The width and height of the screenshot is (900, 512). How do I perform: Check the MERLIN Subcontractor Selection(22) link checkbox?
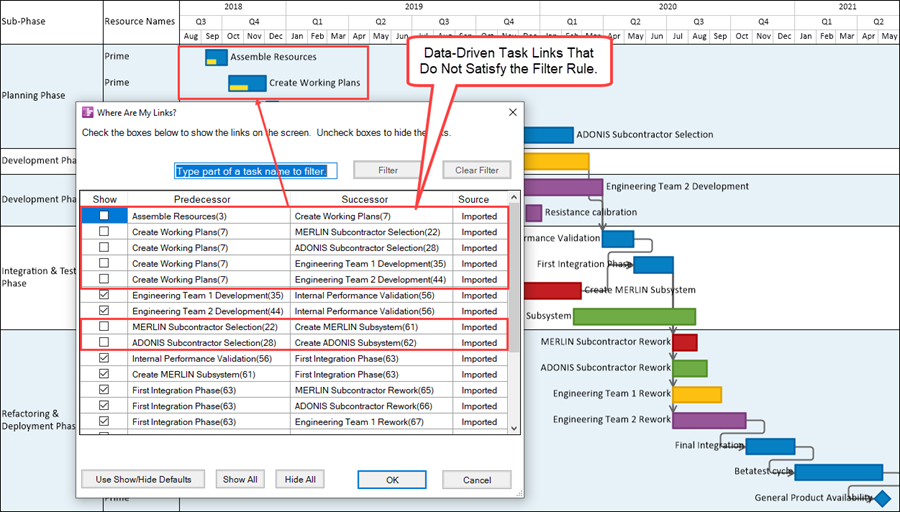[104, 326]
